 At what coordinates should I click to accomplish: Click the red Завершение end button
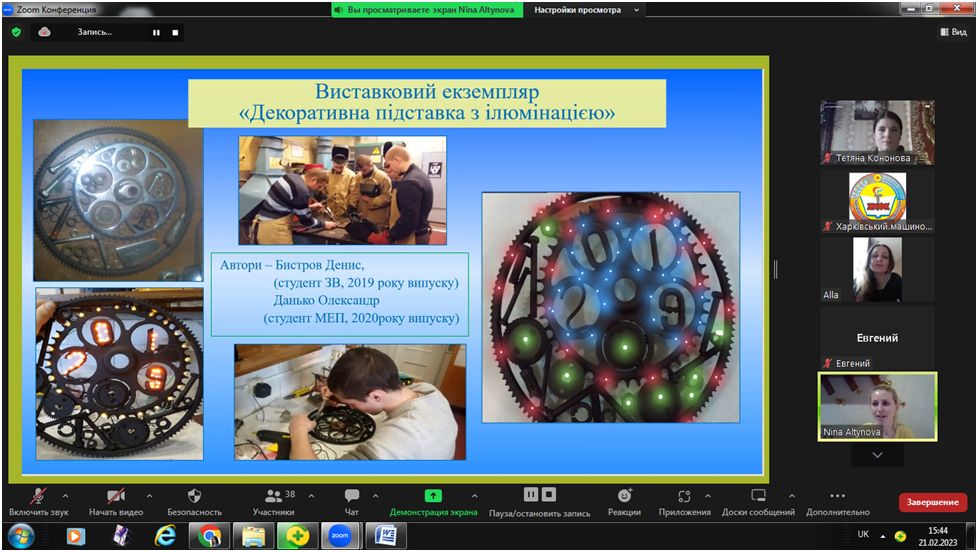(932, 502)
